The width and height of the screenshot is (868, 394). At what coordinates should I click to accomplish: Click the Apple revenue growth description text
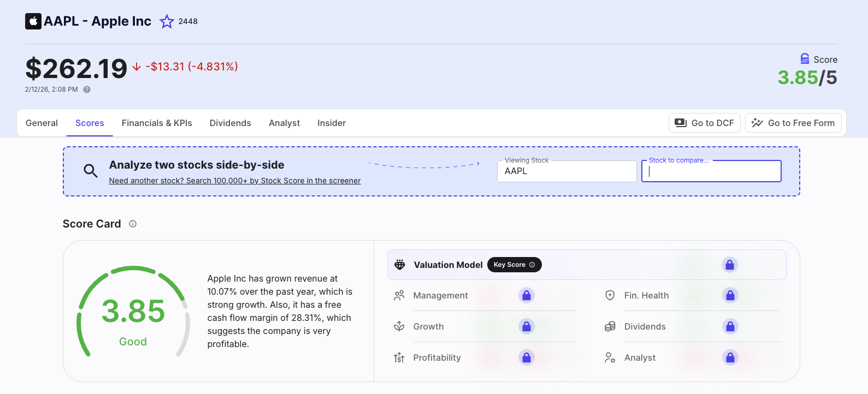tap(280, 311)
